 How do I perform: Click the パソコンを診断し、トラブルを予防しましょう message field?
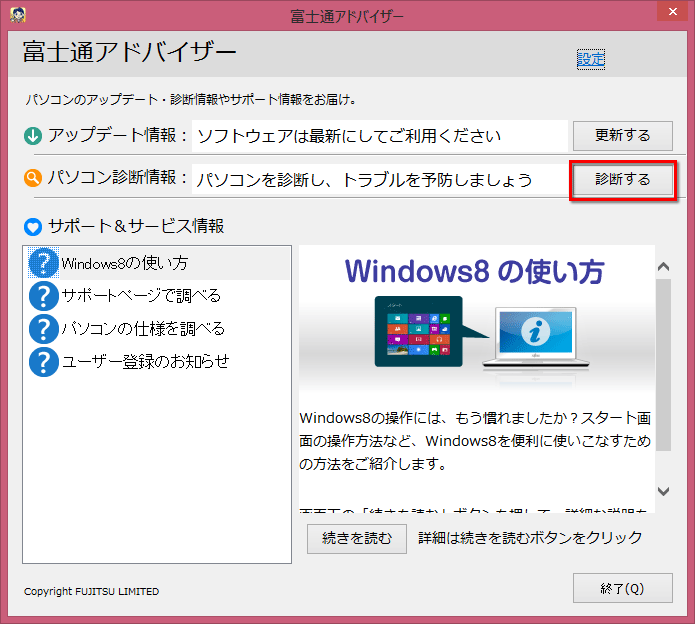click(x=380, y=180)
